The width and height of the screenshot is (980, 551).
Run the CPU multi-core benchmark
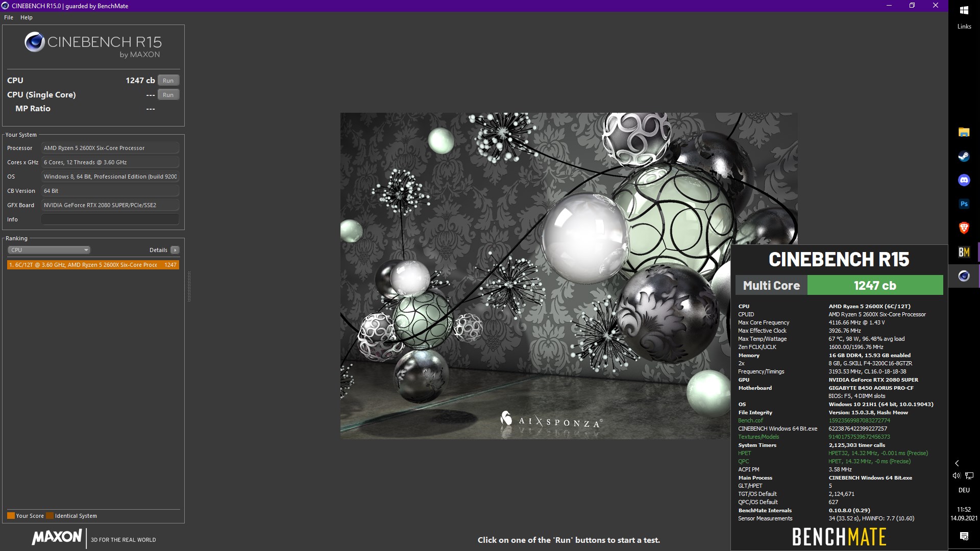(x=168, y=81)
